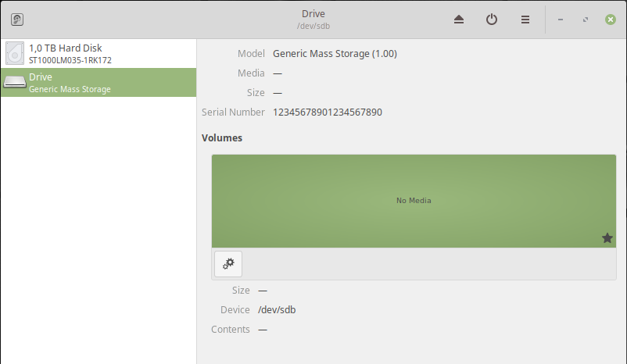Click the Contents label

click(231, 329)
